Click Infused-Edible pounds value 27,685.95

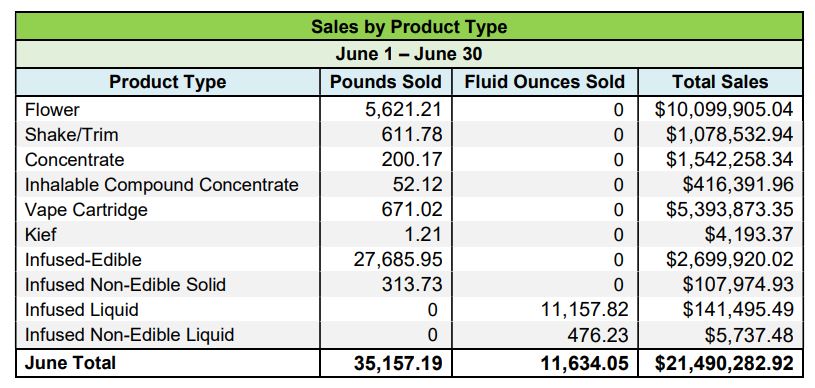pos(398,260)
